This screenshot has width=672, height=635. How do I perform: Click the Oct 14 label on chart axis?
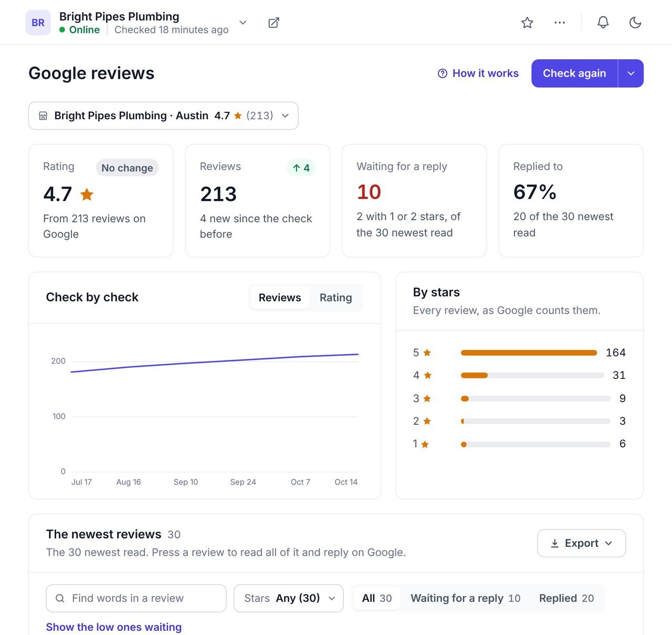[x=346, y=482]
